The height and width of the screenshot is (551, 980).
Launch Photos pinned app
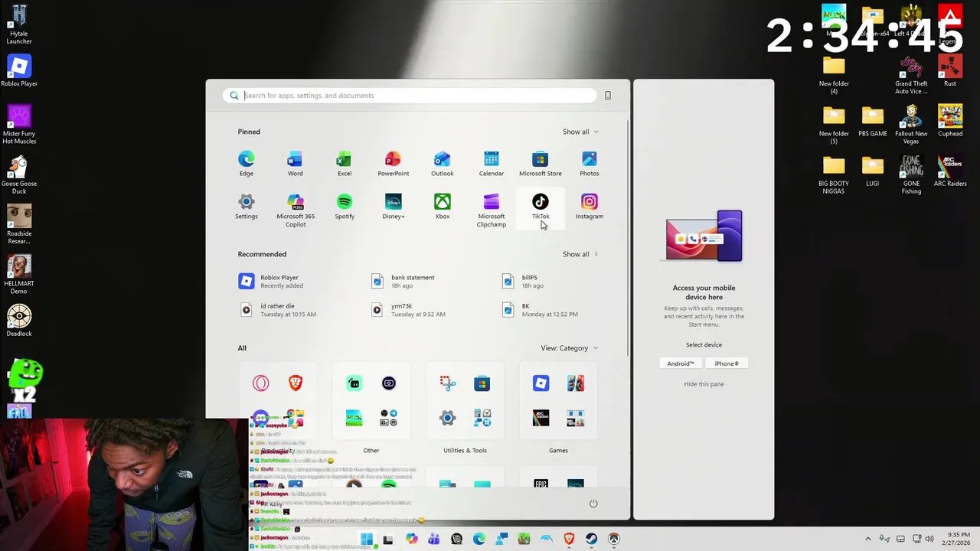589,164
